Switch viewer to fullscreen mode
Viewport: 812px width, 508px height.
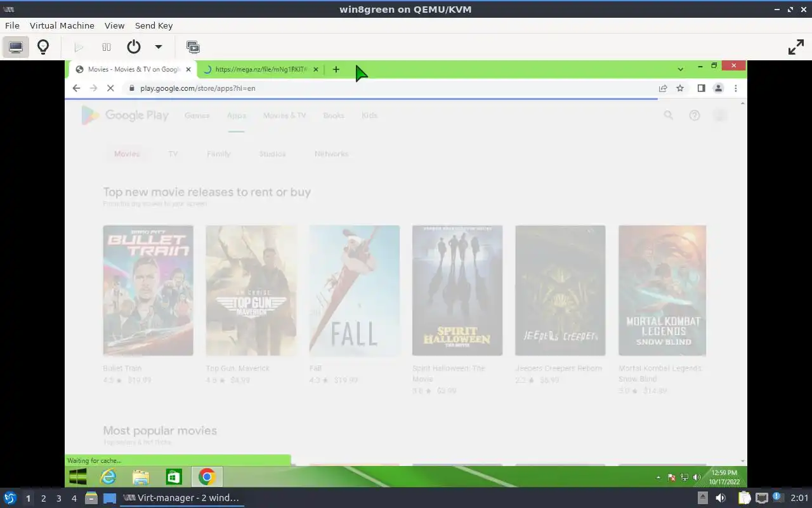click(x=796, y=47)
